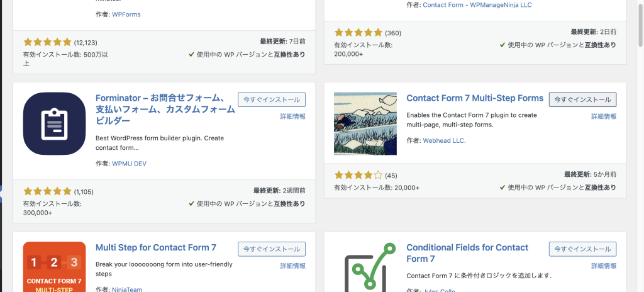Click the compatibility checkmark in the WPManageNinja card
The height and width of the screenshot is (292, 644).
tap(502, 45)
